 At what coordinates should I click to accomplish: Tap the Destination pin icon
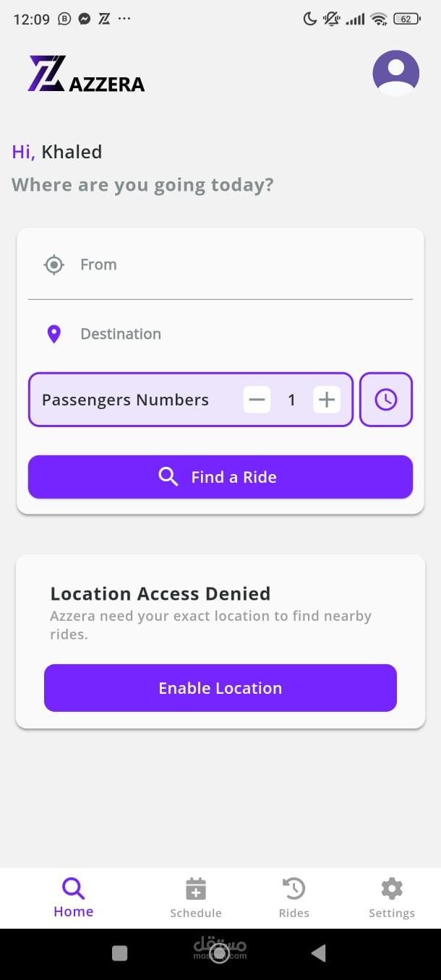(x=54, y=334)
